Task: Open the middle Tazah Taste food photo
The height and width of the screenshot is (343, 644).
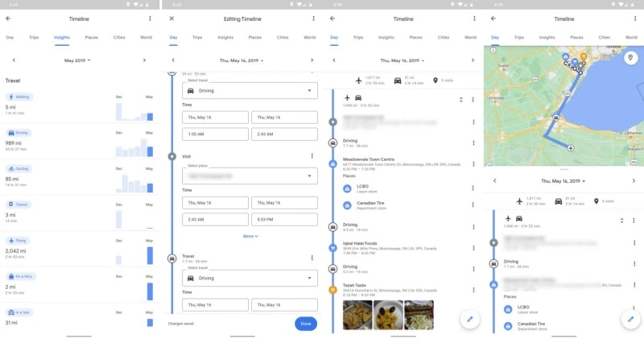Action: (x=388, y=315)
